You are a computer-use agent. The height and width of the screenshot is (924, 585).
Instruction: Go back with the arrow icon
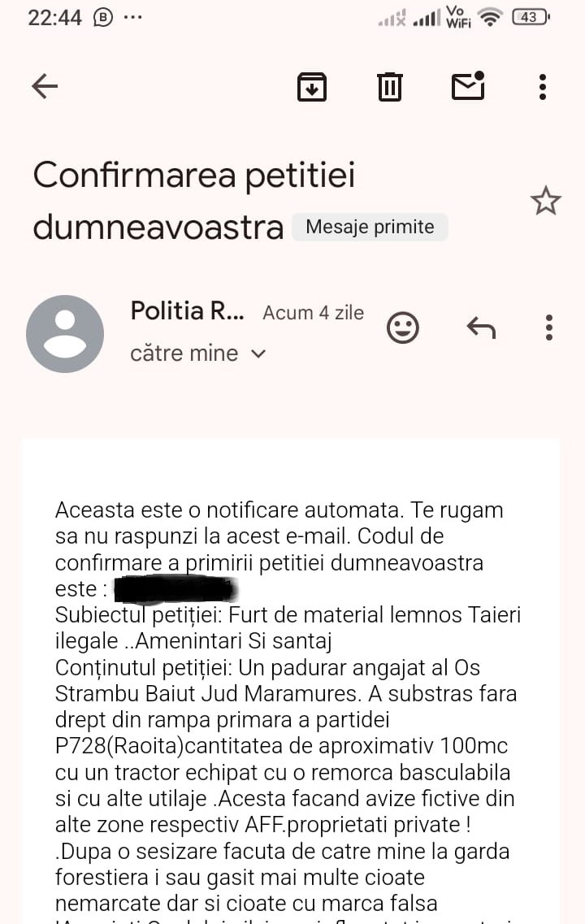coord(45,87)
